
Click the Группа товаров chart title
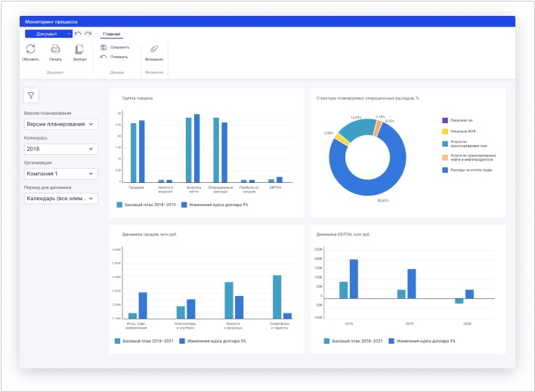[138, 98]
